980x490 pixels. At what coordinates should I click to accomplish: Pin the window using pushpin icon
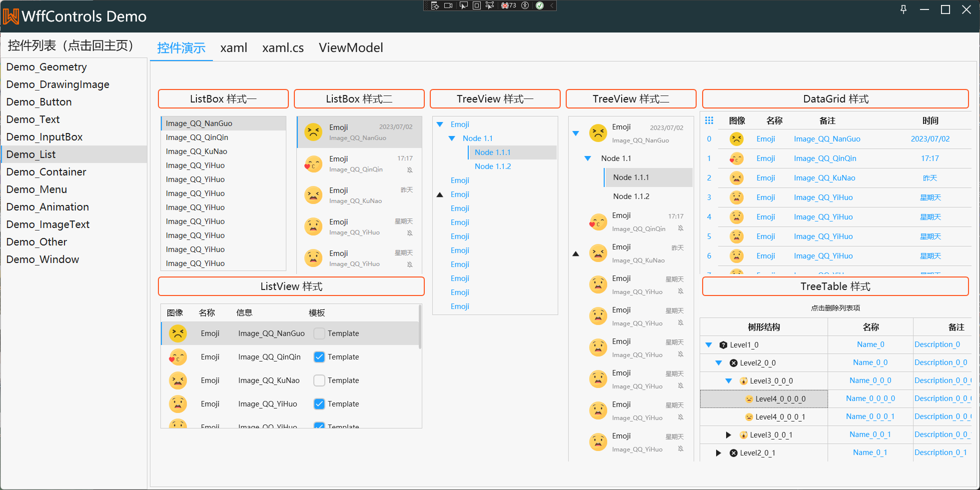click(904, 9)
